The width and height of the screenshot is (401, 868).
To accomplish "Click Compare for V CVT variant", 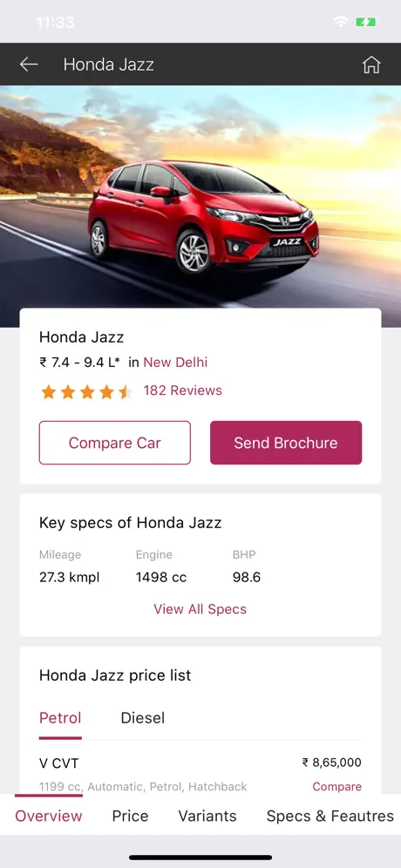I will click(336, 787).
